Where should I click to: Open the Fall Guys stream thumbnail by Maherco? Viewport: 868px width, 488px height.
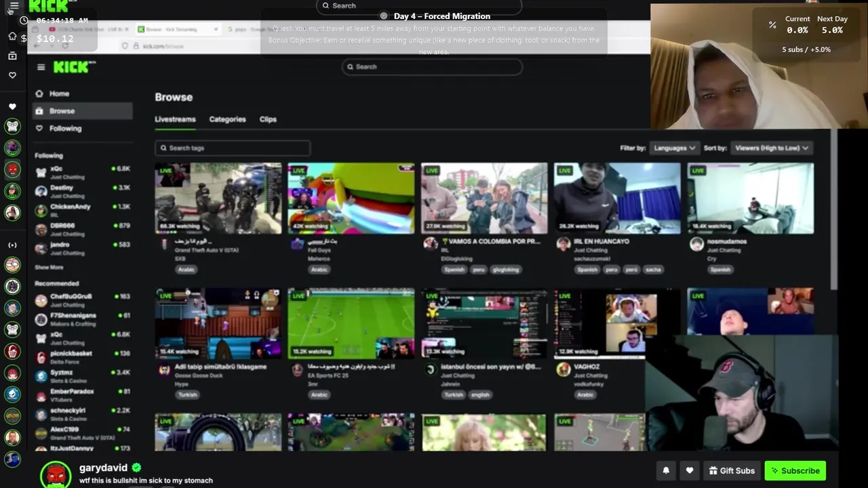click(351, 198)
